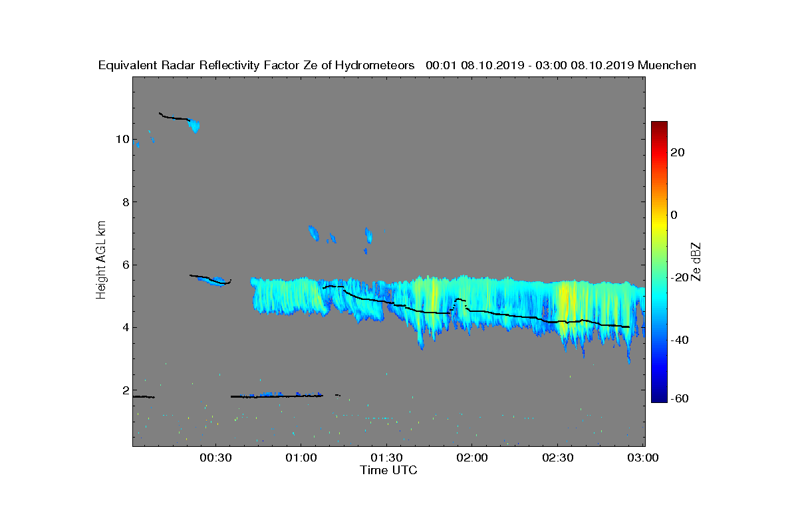The image size is (798, 532).
Task: Click the 02:00 time tick label
Action: [x=471, y=458]
